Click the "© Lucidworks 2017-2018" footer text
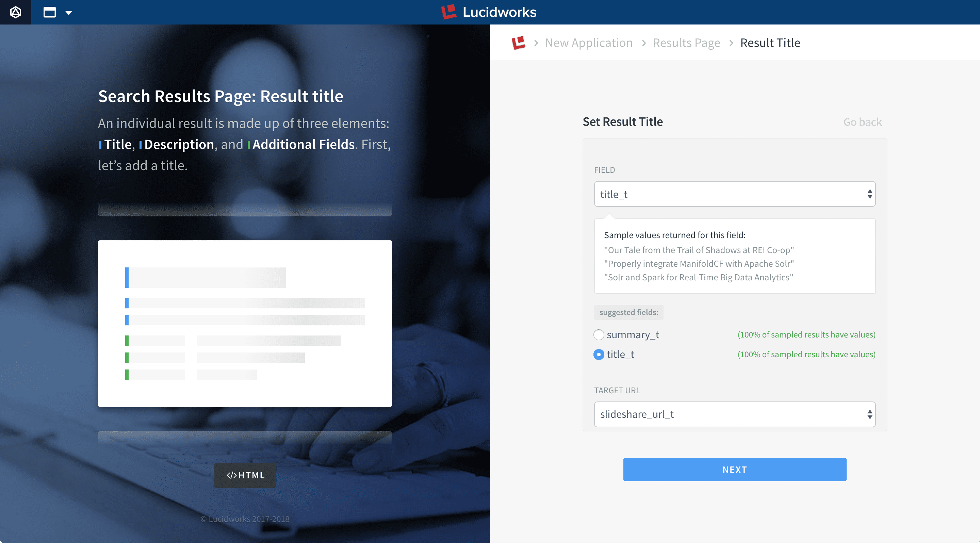This screenshot has width=980, height=543. pos(245,519)
